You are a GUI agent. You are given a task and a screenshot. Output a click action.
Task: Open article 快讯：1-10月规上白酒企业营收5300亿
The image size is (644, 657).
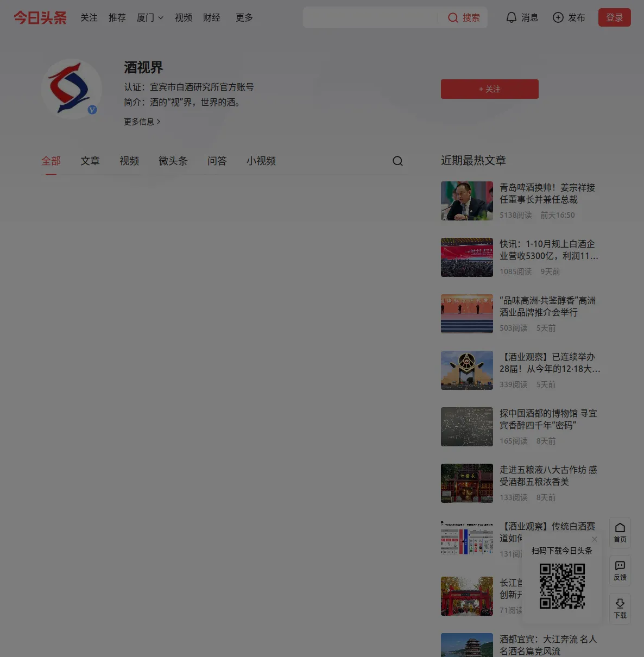click(x=549, y=250)
